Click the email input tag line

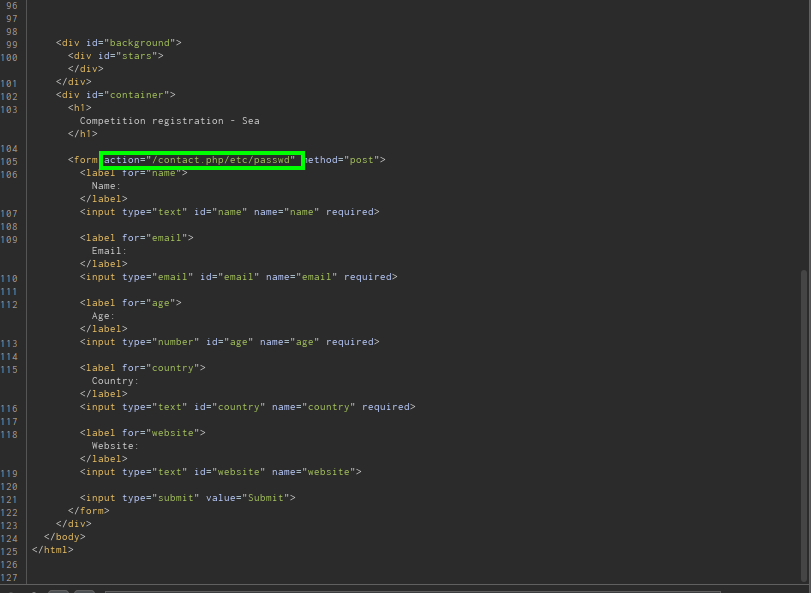click(238, 277)
